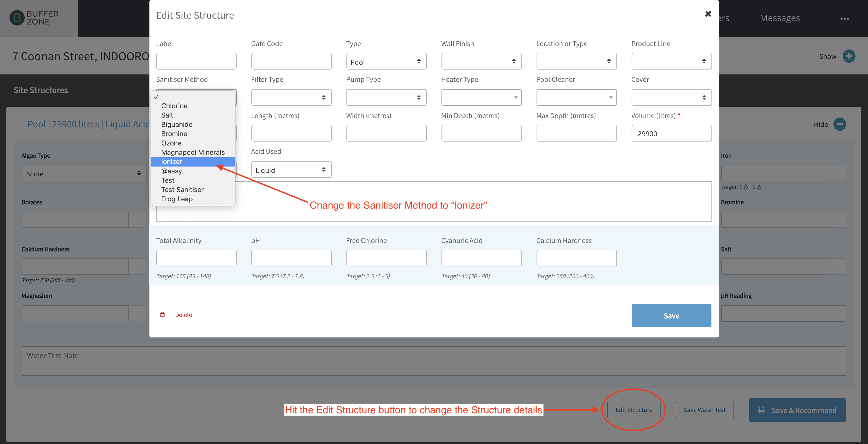This screenshot has width=868, height=444.
Task: Select the @easy sanitiser option
Action: tap(193, 171)
